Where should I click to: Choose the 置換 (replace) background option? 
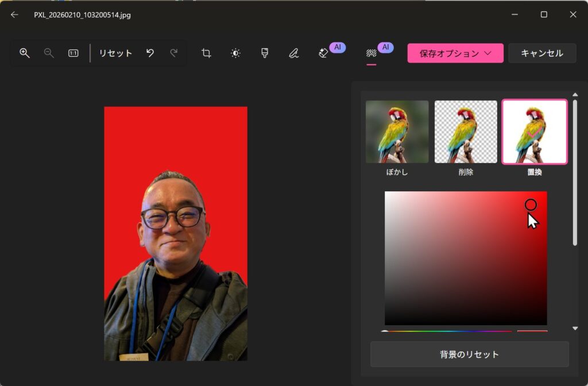[535, 132]
